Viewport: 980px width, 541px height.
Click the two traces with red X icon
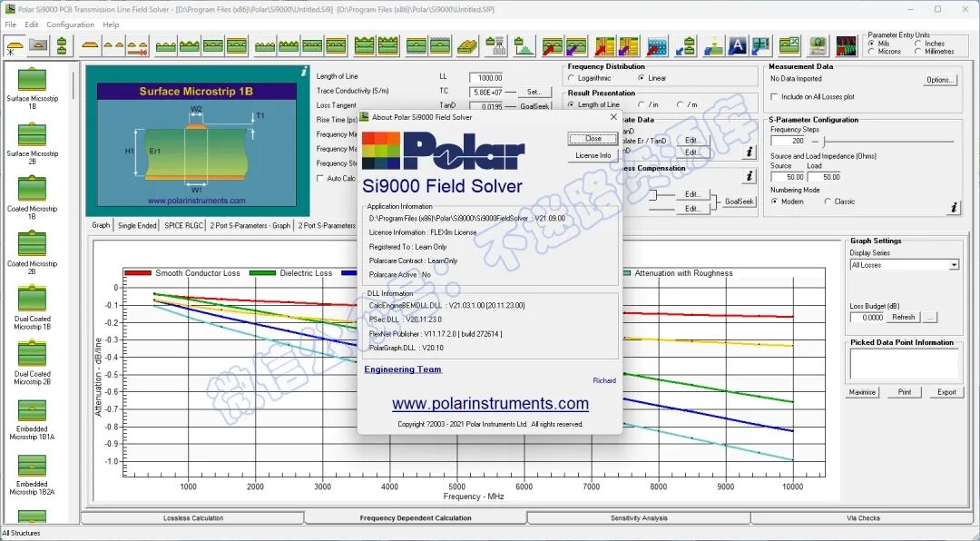(x=137, y=45)
